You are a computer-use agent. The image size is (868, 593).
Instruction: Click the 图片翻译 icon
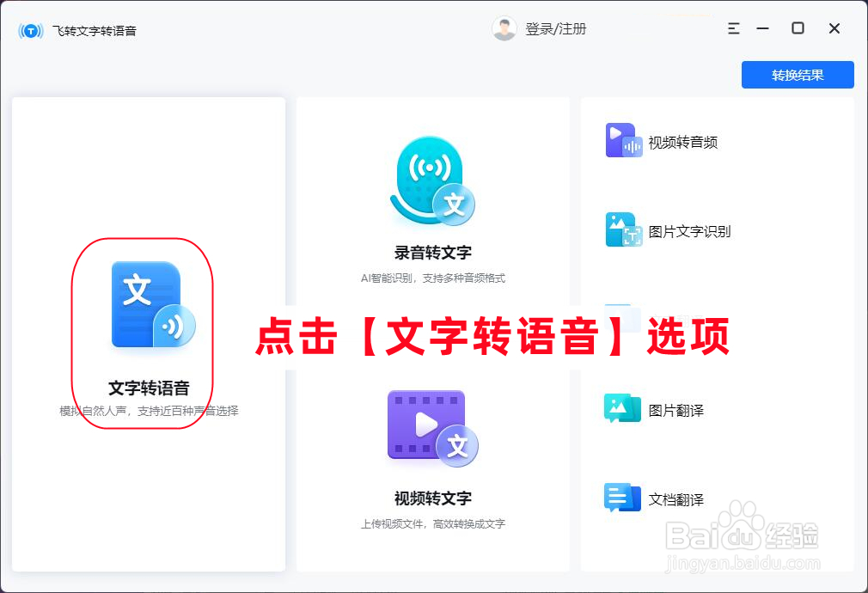point(622,408)
